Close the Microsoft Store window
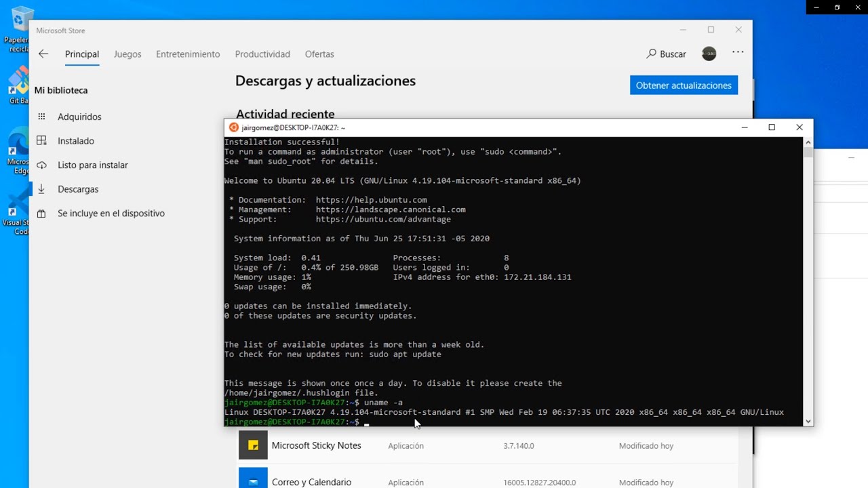Screen dimensions: 868x488 click(738, 30)
